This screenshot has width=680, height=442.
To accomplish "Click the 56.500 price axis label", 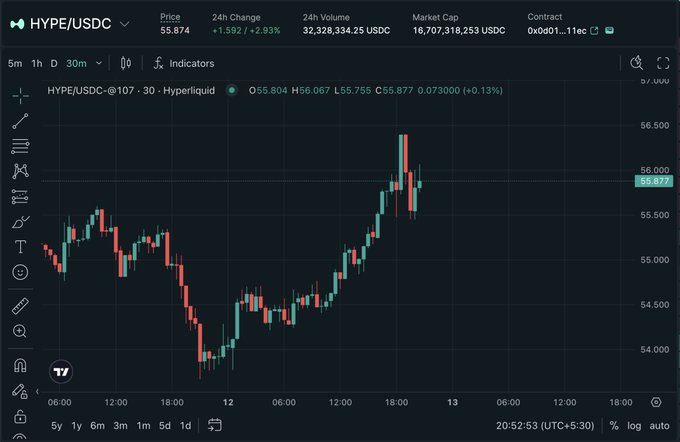I will [x=654, y=125].
